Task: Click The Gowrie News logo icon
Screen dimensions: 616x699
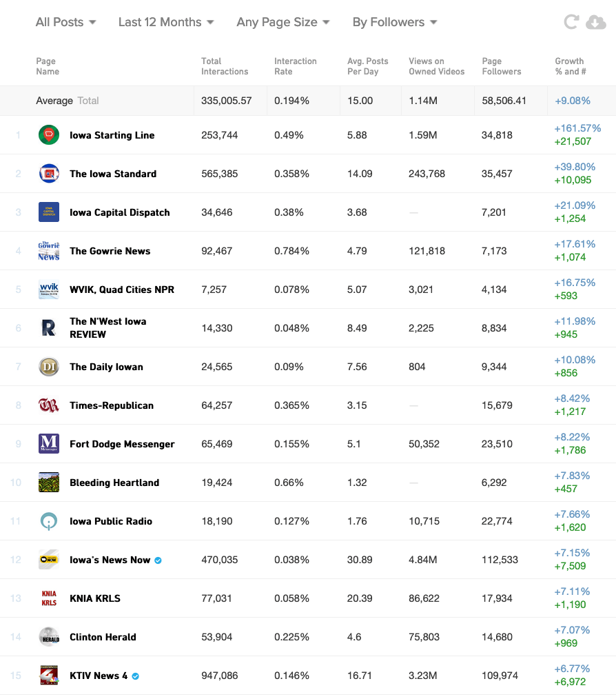Action: coord(49,251)
